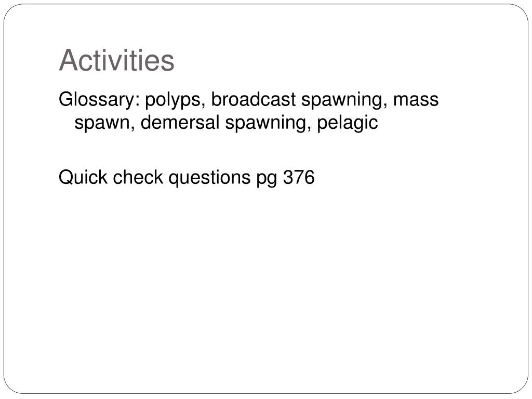The width and height of the screenshot is (532, 399).
Task: Select spawning after the word broadcast
Action: coord(342,100)
